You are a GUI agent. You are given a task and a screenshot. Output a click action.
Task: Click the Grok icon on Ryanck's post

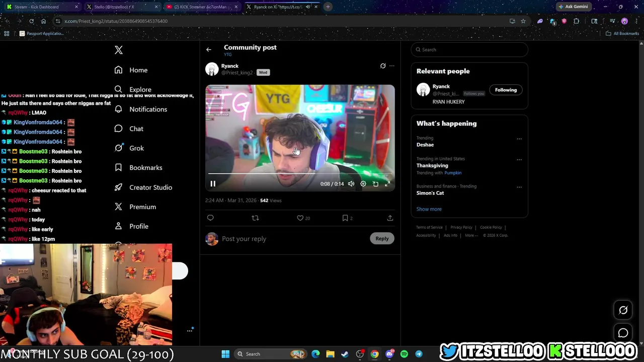click(x=383, y=66)
